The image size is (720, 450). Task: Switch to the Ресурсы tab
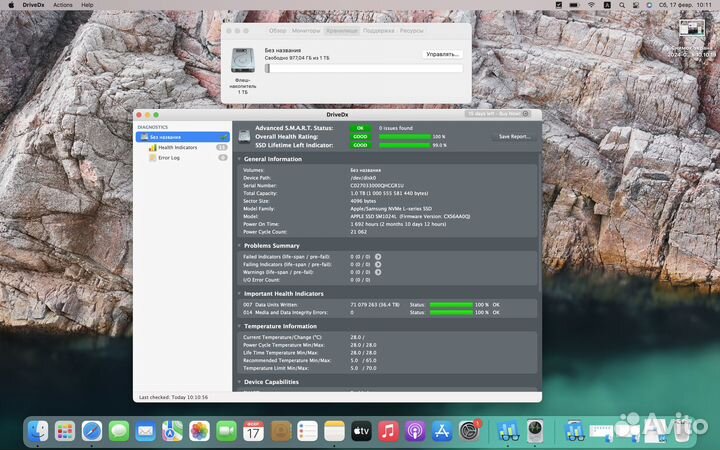(411, 30)
